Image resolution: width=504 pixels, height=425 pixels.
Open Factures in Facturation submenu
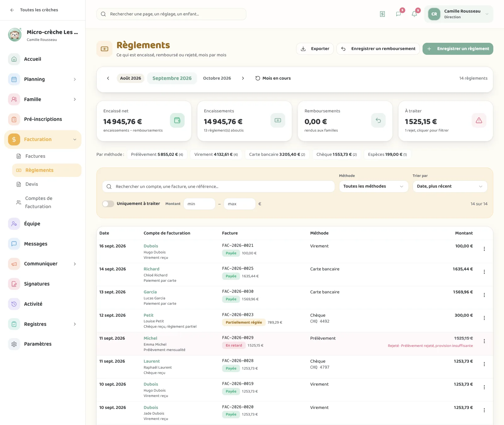47,156
